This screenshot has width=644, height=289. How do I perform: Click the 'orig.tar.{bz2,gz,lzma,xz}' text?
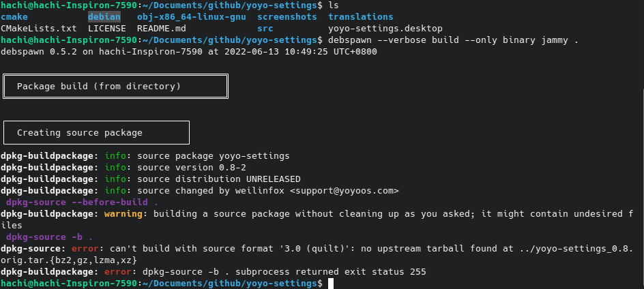pyautogui.click(x=69, y=260)
